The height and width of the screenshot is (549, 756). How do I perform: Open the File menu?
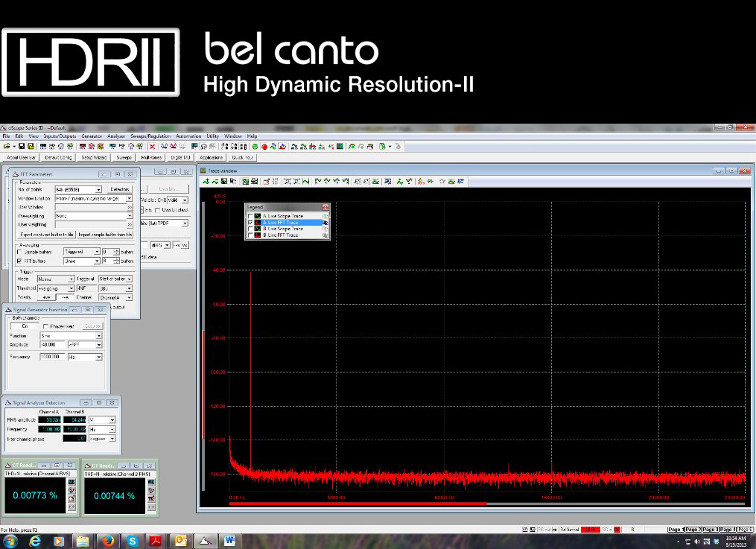6,136
